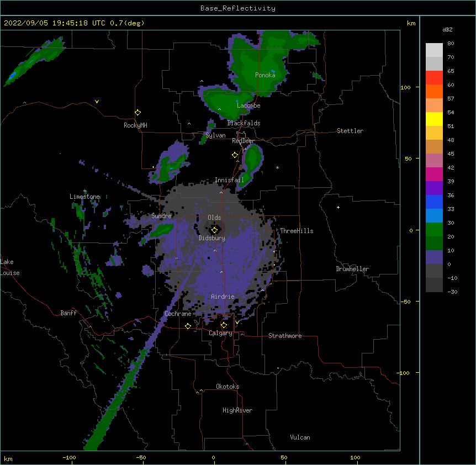Screen dimensions: 476x465
Task: Click the Lake Louise label
Action: 10,267
